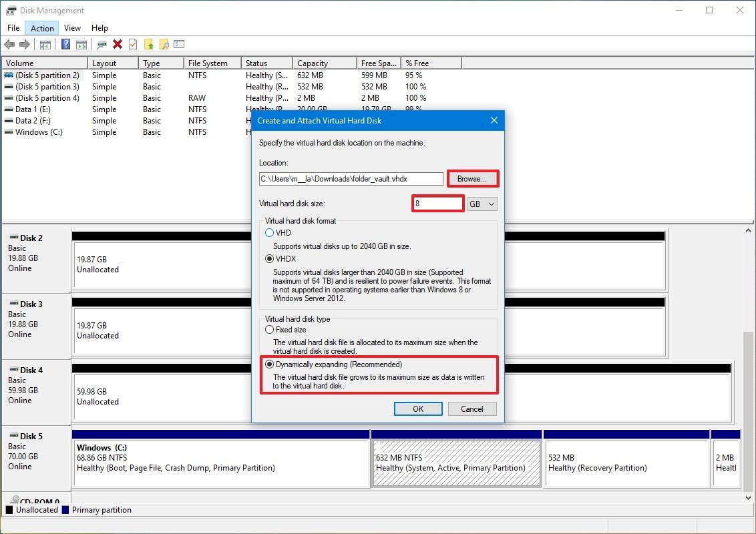Toggle the Show/Hide Console Tree toolbar icon
Viewport: 756px width, 534px height.
click(45, 44)
